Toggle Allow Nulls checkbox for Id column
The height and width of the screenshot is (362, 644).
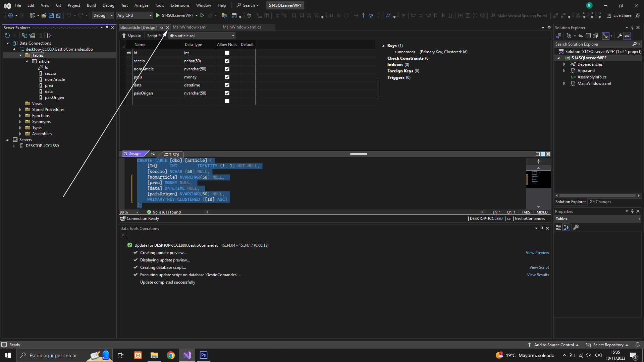(x=227, y=53)
